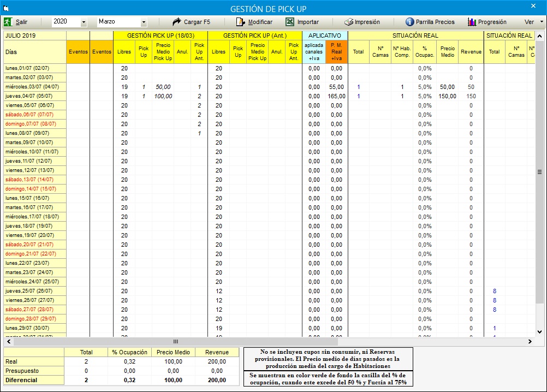Select the row jueves,04/07 (05/07)
Screen dimensions: 547x392
[x=35, y=96]
